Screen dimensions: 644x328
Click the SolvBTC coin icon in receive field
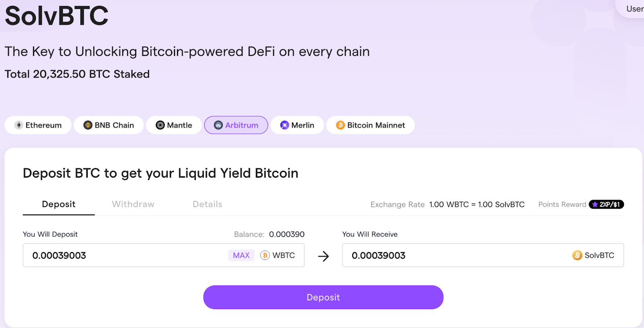pyautogui.click(x=577, y=255)
